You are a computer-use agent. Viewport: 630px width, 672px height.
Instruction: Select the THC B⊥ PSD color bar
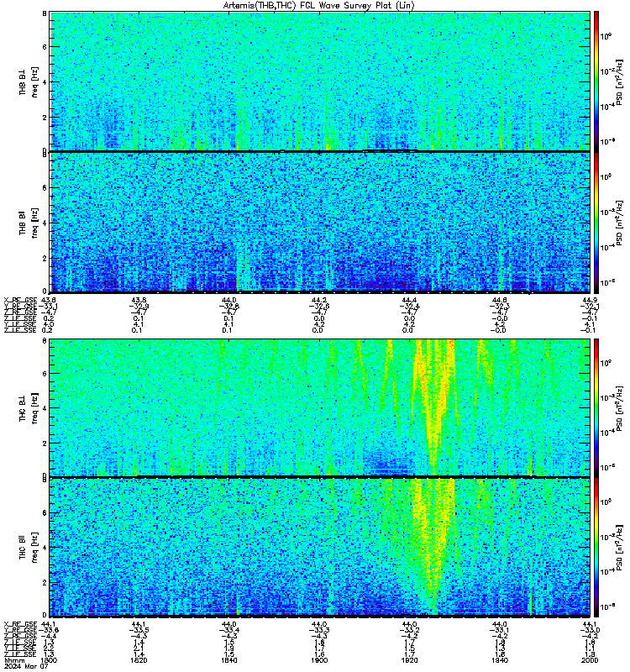[x=596, y=407]
